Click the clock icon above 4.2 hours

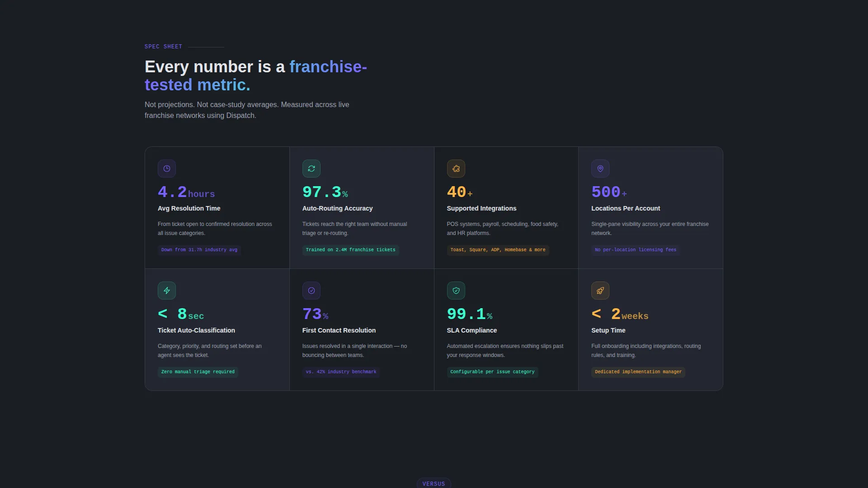pos(167,169)
